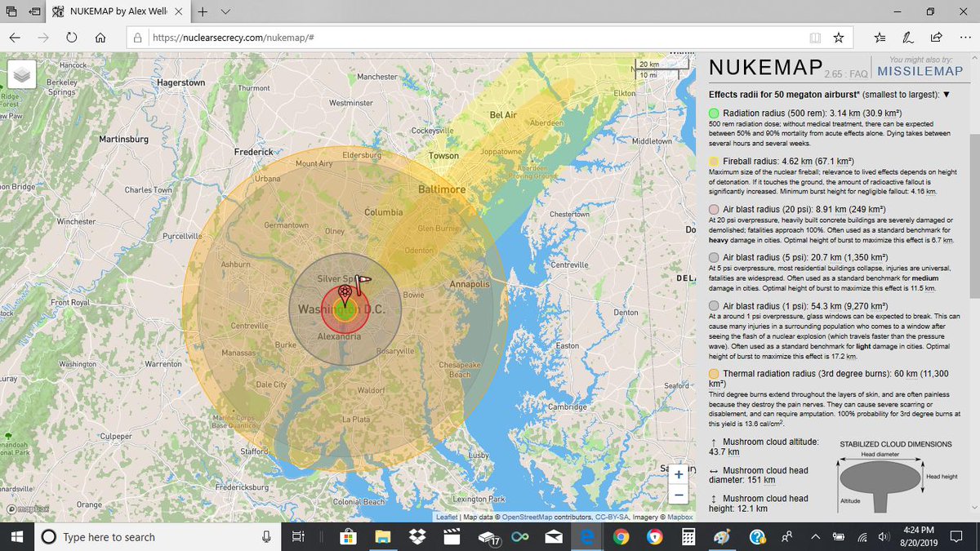
Task: Click the Mapbox logo on map
Action: (x=28, y=508)
